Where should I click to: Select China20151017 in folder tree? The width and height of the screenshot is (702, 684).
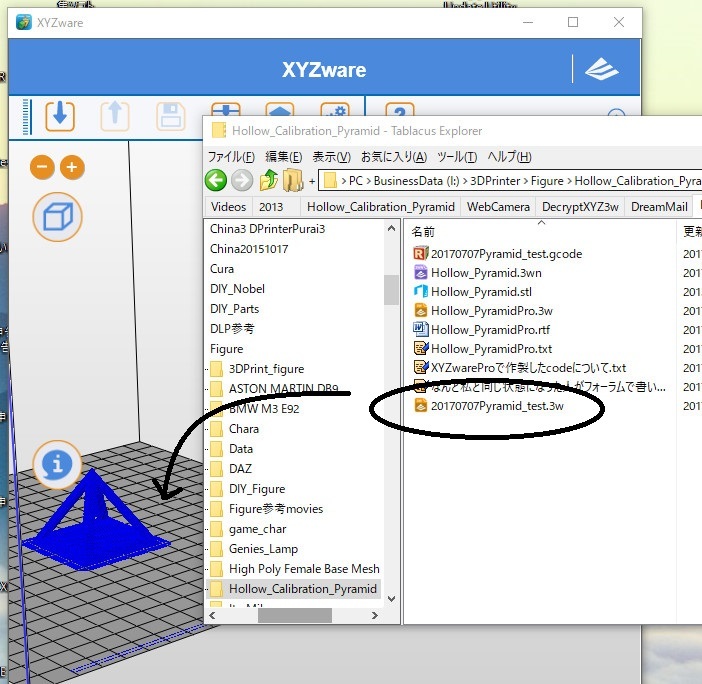(249, 249)
